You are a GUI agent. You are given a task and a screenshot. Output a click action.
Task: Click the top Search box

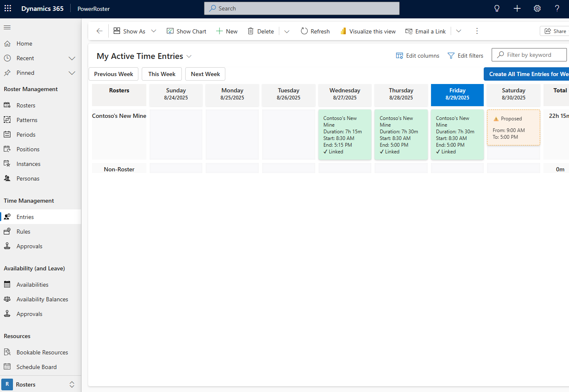coord(302,8)
